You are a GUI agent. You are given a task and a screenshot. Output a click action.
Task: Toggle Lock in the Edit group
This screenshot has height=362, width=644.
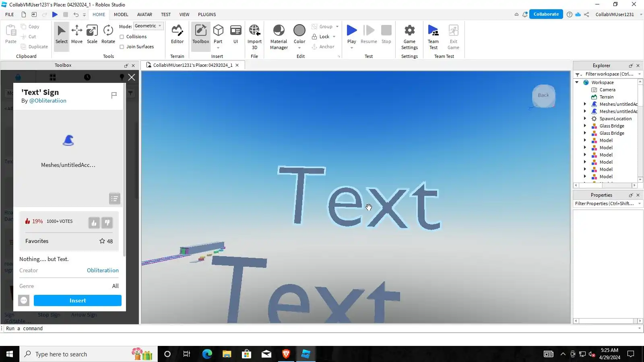[x=321, y=37]
